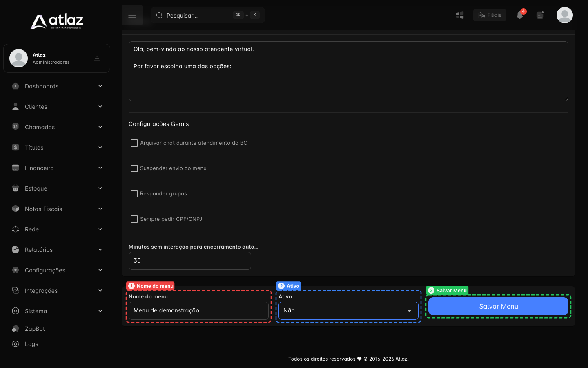Check the Suspender envio do menu box

coord(134,168)
